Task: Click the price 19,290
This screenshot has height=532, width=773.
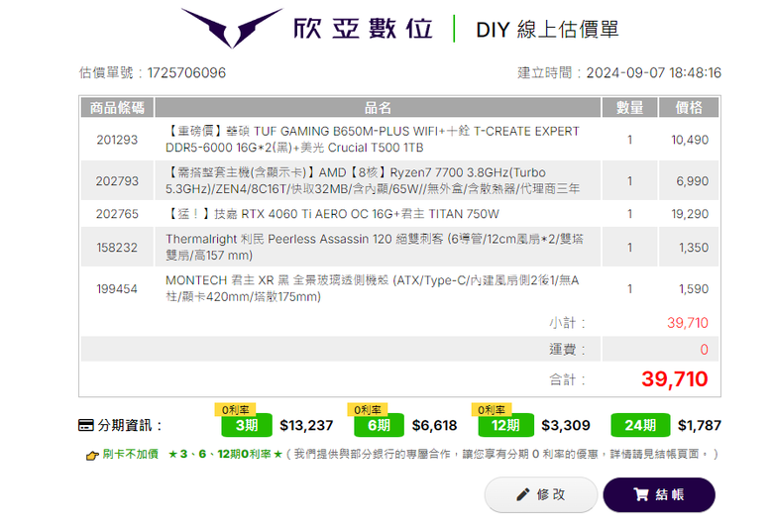Action: (x=690, y=214)
